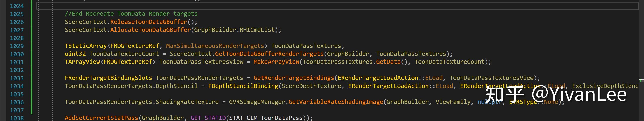This screenshot has height=121, width=644.
Task: Click the AllocateToonDataGBuffer function call
Action: click(x=150, y=30)
